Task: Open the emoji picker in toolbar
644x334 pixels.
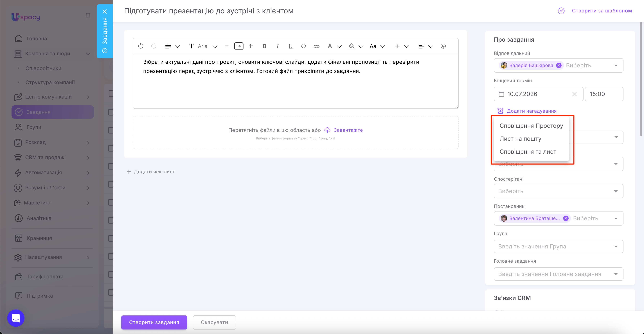Action: pyautogui.click(x=443, y=46)
